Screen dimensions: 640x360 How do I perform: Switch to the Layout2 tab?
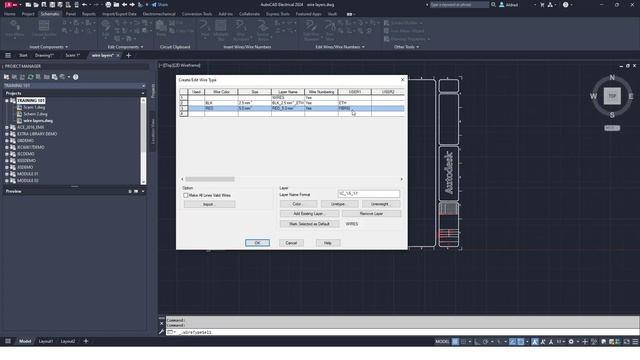pos(68,341)
